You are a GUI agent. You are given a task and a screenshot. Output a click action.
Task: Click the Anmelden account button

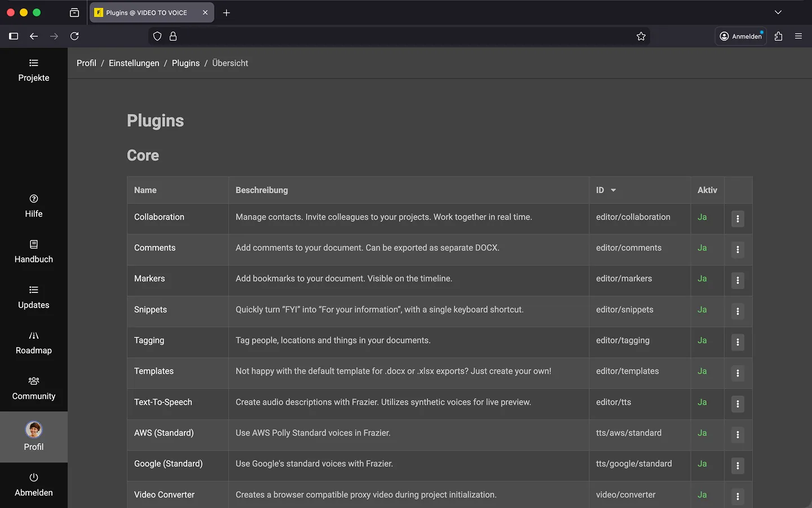point(741,36)
